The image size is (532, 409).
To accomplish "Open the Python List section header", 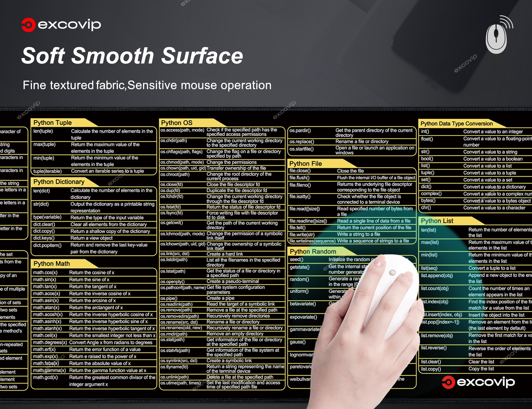I will coord(437,221).
